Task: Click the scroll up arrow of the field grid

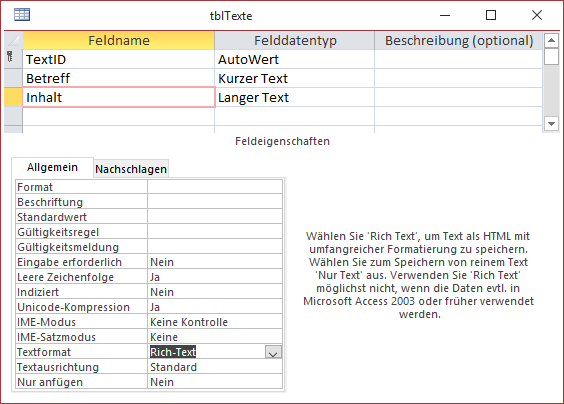Action: [x=551, y=40]
